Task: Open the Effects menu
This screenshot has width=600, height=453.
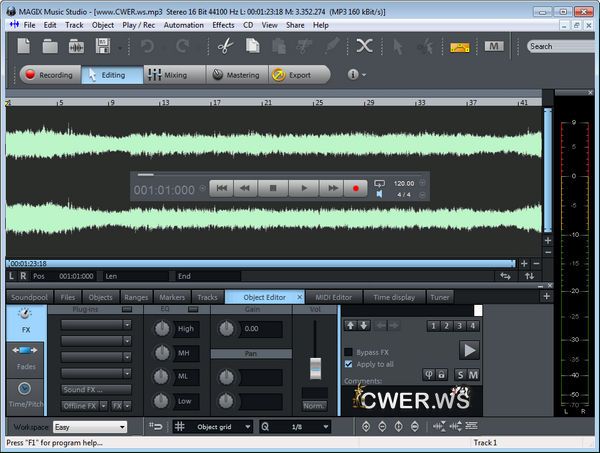Action: [223, 24]
